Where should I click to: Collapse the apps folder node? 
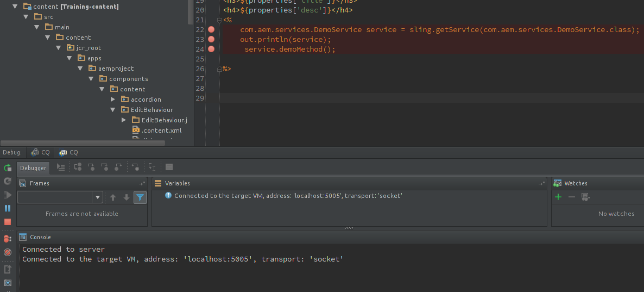click(69, 58)
